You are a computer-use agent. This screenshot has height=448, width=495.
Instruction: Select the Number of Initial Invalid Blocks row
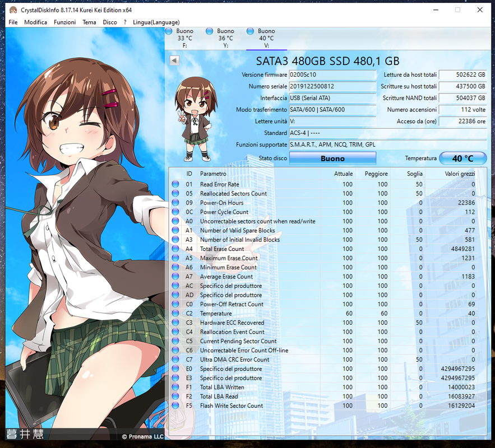coord(323,240)
